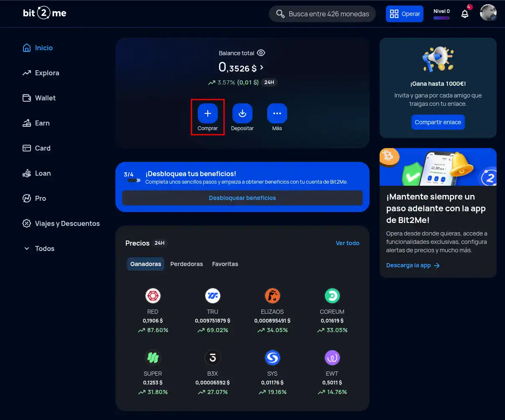Click the SYS change 19.16%
505x420 pixels.
coord(272,392)
